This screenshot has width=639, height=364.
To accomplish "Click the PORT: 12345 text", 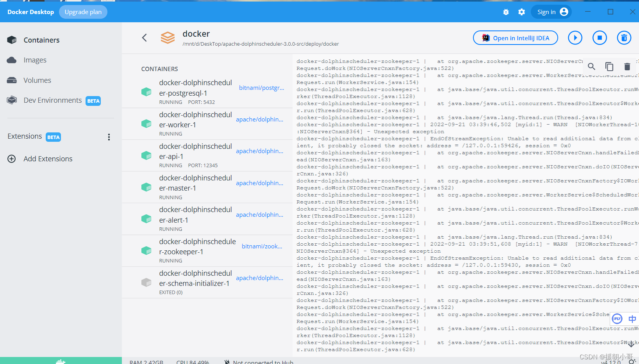I will (x=203, y=165).
